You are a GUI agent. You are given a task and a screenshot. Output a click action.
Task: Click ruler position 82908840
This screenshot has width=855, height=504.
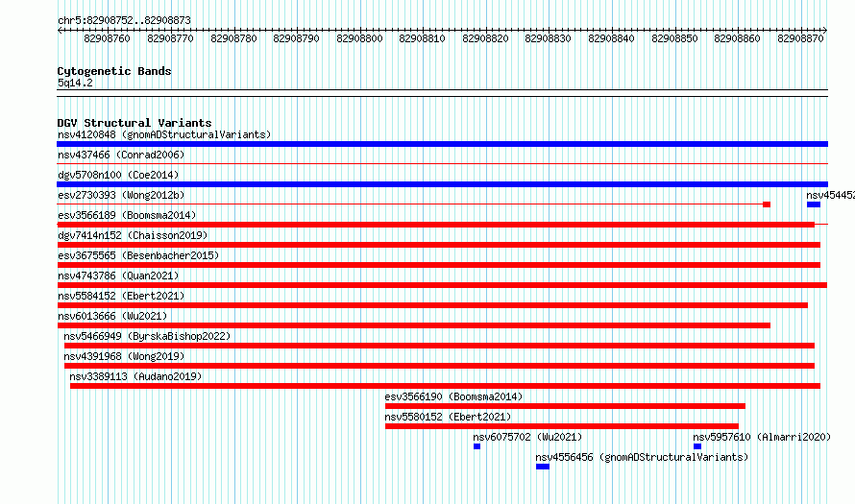[x=611, y=38]
